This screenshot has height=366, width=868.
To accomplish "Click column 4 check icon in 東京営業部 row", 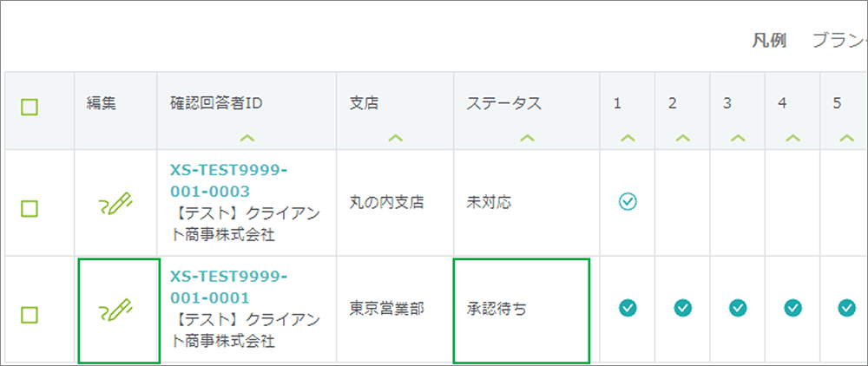I will [792, 307].
